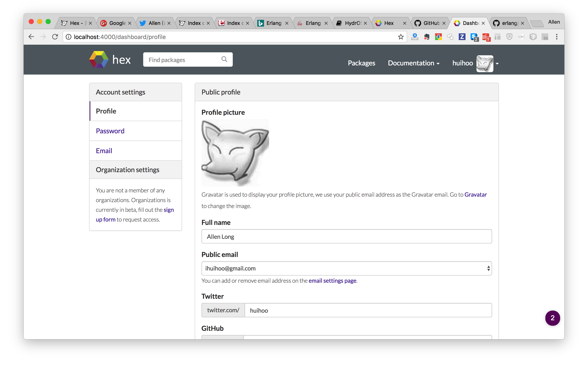Click the browser back arrow
This screenshot has width=588, height=373.
[x=31, y=37]
